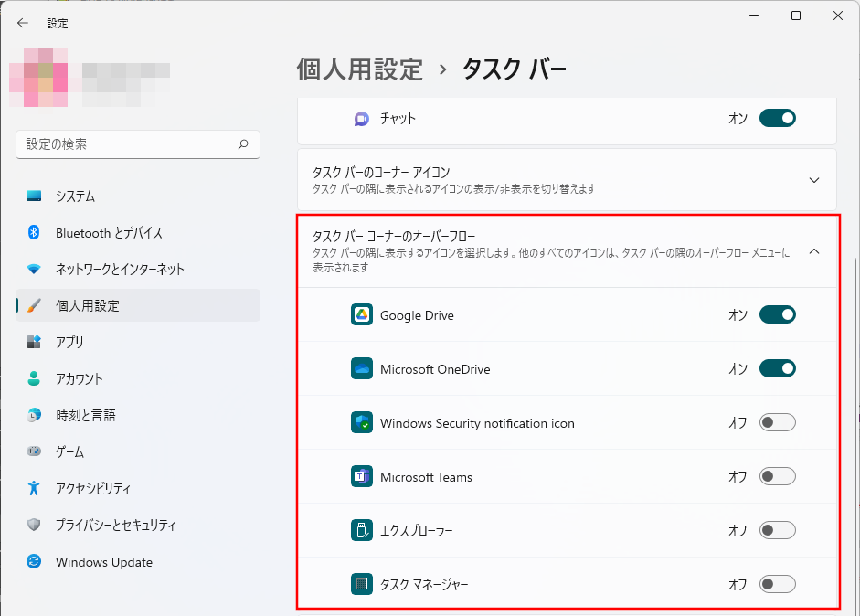Click 個人用設定 breadcrumb link

coord(360,69)
